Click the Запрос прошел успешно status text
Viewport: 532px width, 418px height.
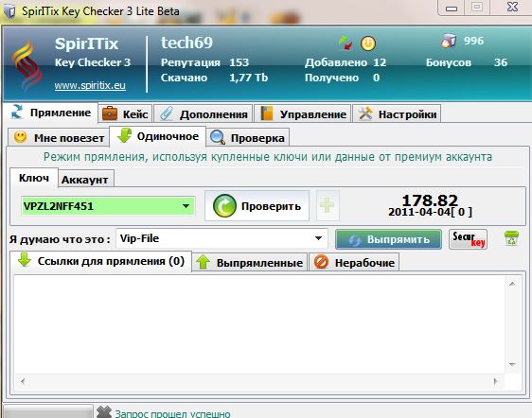(172, 413)
